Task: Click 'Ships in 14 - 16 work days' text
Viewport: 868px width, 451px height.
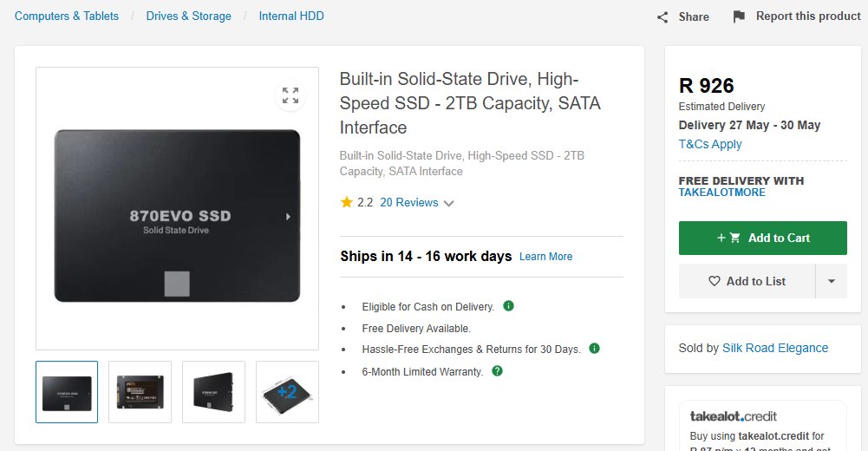Action: click(x=426, y=256)
